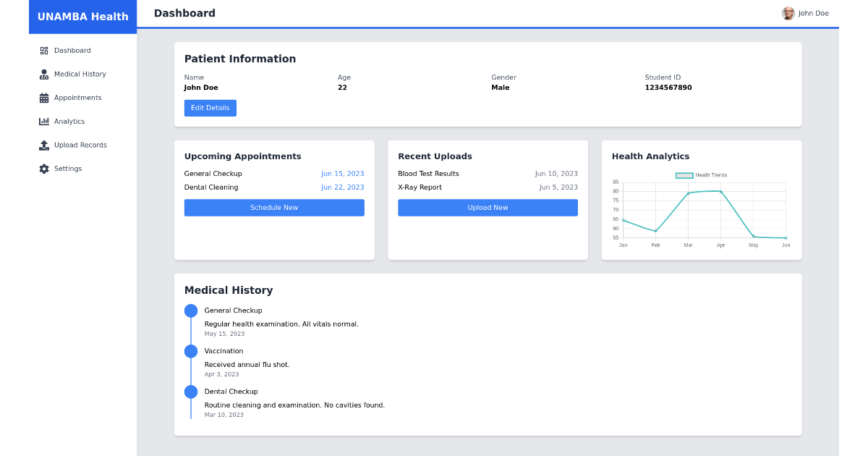Select the General Checkup timeline marker
Screen dimensions: 868x456
tap(191, 311)
